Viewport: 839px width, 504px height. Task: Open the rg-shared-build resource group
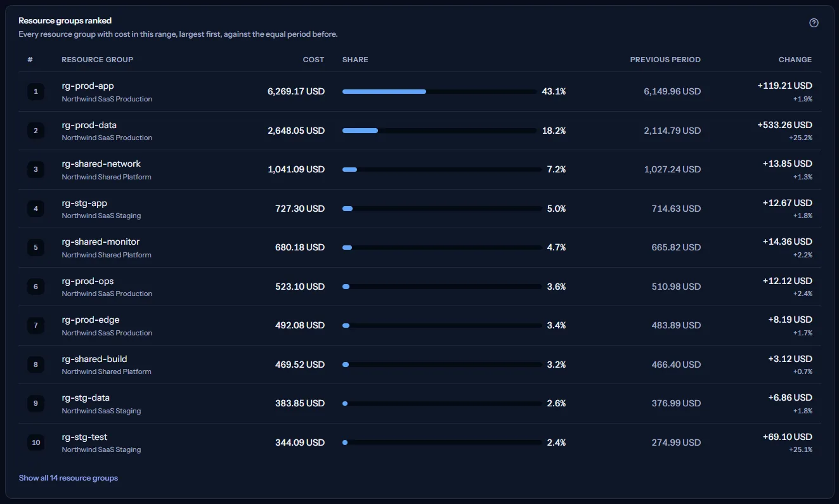(94, 359)
